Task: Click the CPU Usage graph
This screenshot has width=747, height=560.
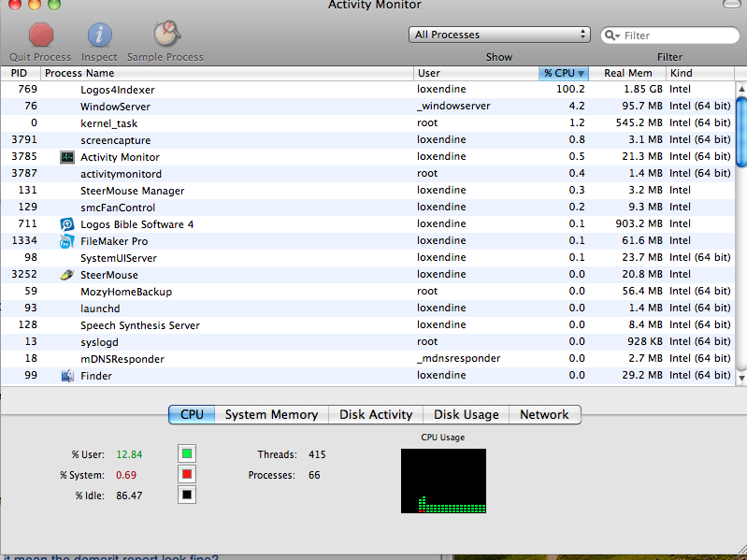Action: [443, 481]
